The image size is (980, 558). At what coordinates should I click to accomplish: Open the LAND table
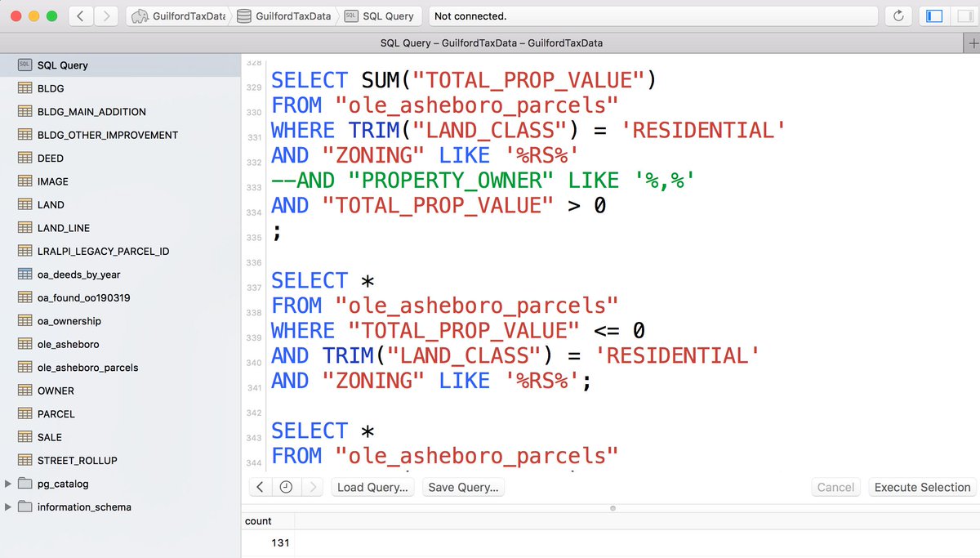click(120, 204)
